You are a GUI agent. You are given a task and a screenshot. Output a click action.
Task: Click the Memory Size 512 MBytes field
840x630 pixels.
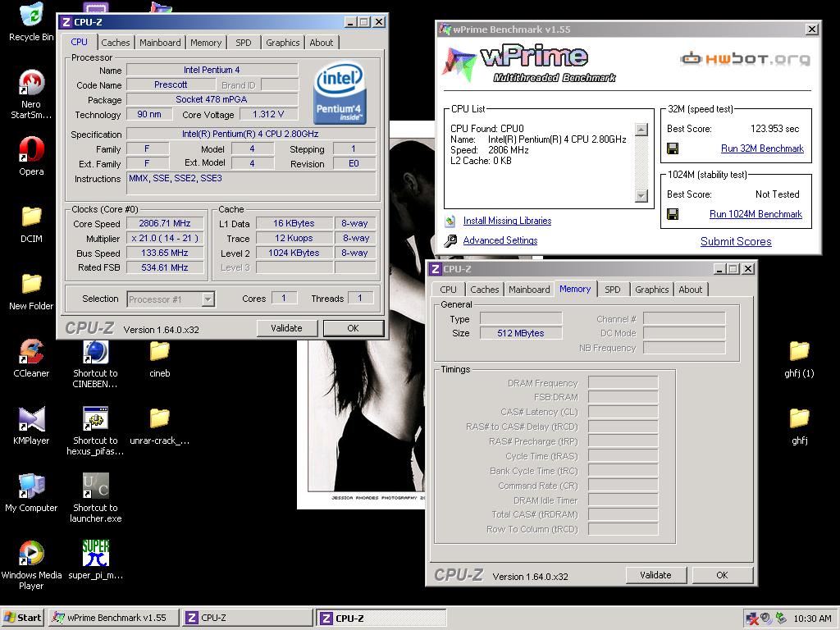pyautogui.click(x=521, y=333)
